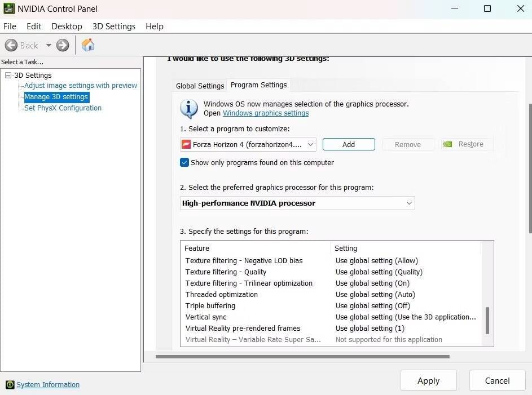
Task: Open the Desktop menu
Action: tap(67, 26)
